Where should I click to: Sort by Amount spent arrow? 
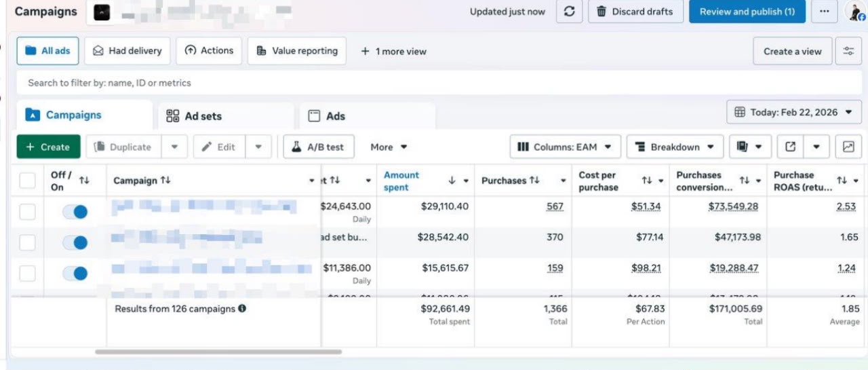coord(452,181)
